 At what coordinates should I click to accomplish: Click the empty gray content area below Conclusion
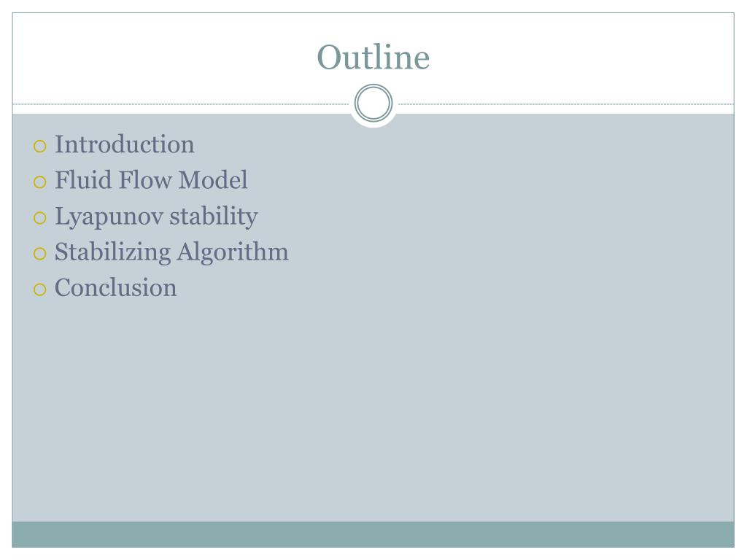[x=373, y=410]
